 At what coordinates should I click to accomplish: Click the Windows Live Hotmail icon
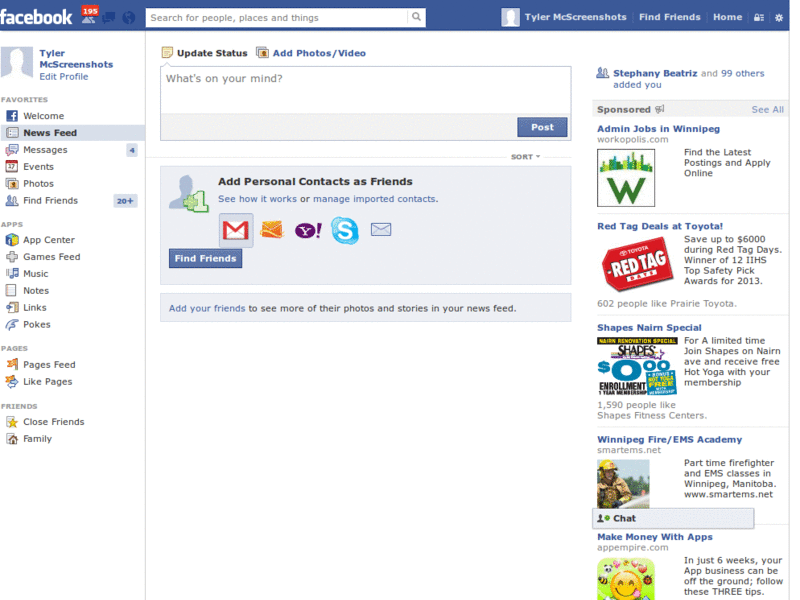click(x=272, y=230)
